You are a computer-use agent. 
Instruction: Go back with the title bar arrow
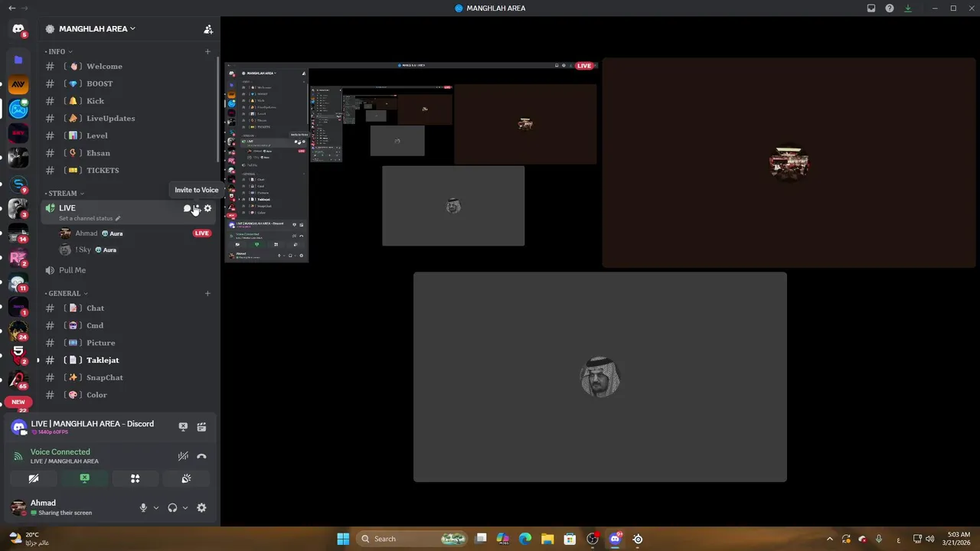tap(11, 8)
